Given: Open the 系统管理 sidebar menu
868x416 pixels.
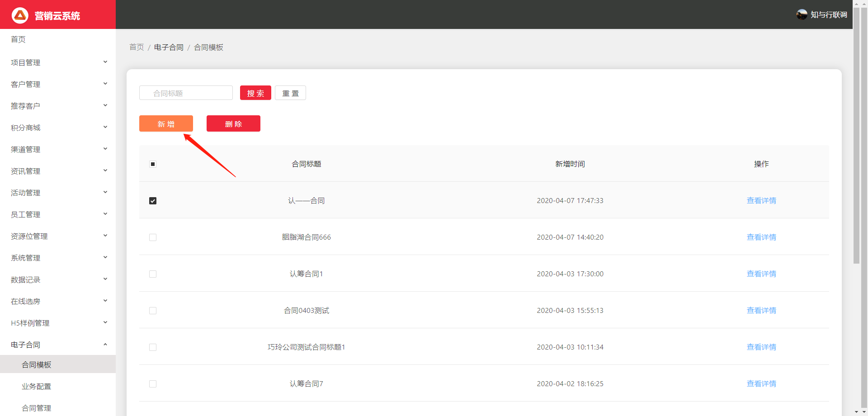Looking at the screenshot, I should [x=58, y=258].
